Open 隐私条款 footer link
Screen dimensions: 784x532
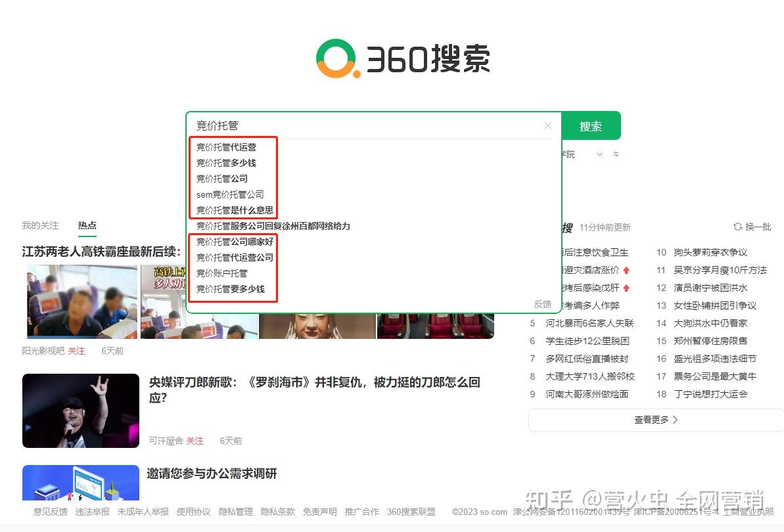(x=277, y=512)
